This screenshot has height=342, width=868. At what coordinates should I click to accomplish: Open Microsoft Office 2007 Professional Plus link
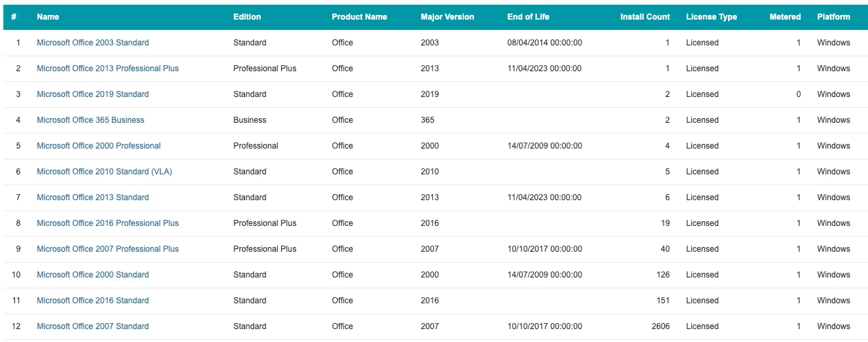(108, 249)
